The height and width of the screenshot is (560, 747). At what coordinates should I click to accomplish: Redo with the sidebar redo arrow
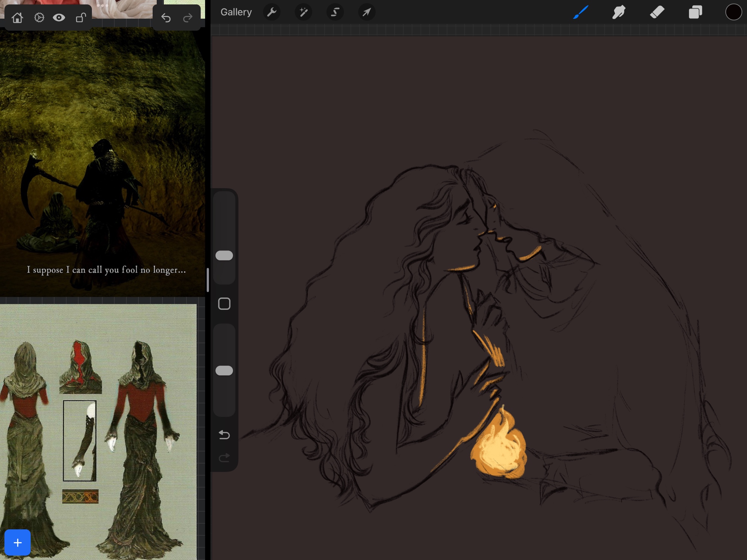(x=224, y=458)
